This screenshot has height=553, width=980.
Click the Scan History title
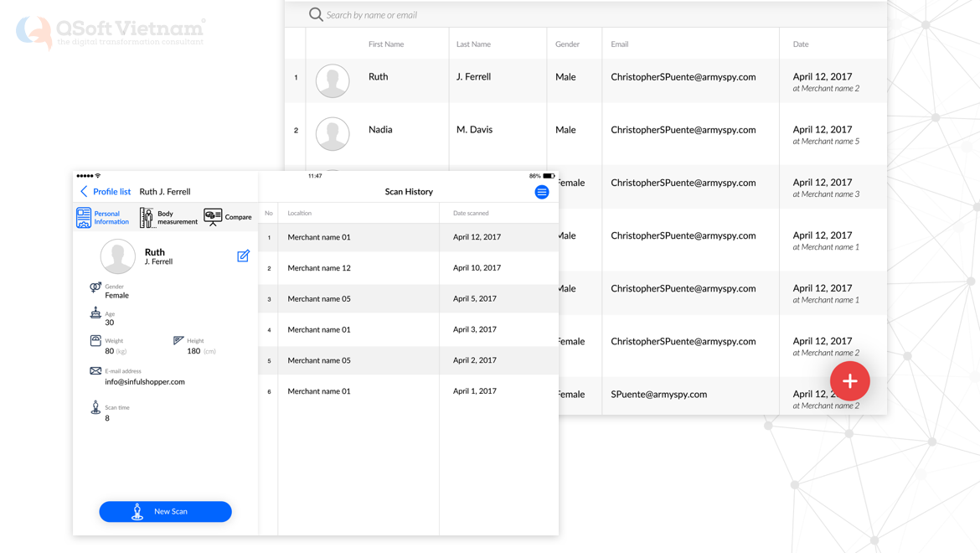(x=409, y=192)
